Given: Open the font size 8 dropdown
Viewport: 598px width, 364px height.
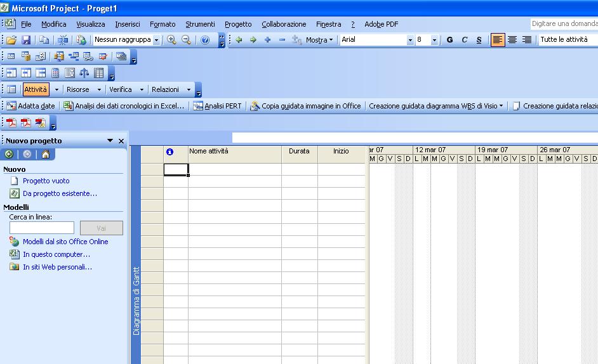Looking at the screenshot, I should (434, 40).
